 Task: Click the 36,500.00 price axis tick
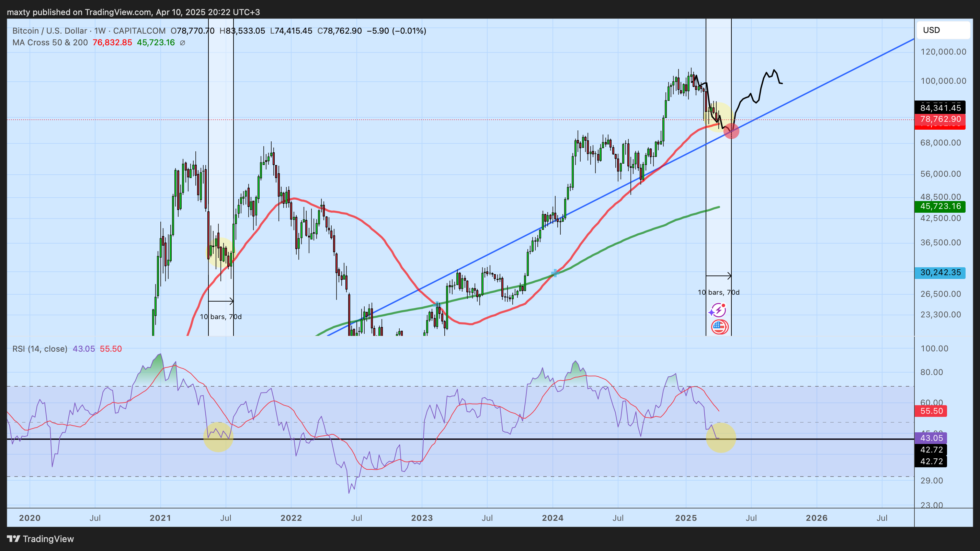[941, 243]
